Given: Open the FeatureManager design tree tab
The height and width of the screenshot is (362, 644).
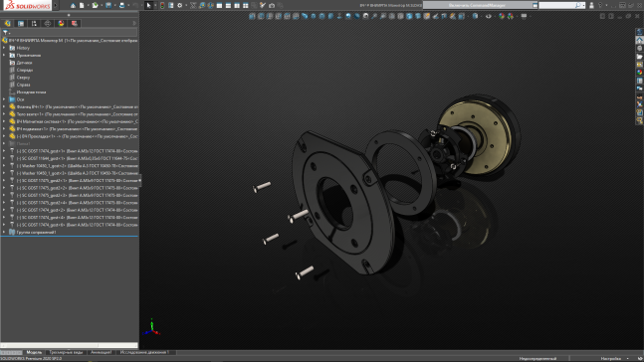Looking at the screenshot, I should coord(7,24).
